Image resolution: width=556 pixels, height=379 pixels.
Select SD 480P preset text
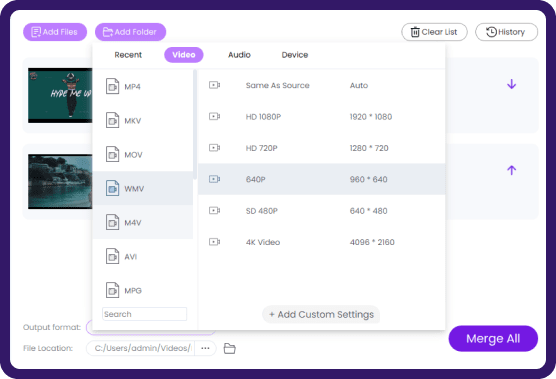[x=262, y=211]
